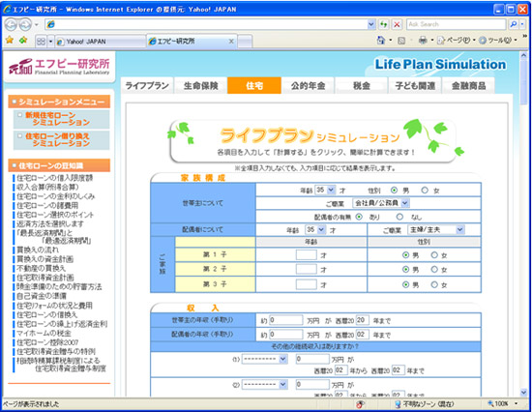Viewport: 532px width, 412px height.
Task: Click the Ask Search input box
Action: tap(457, 24)
